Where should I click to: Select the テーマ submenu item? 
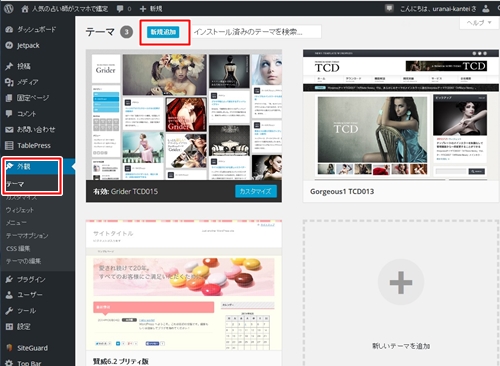point(15,184)
